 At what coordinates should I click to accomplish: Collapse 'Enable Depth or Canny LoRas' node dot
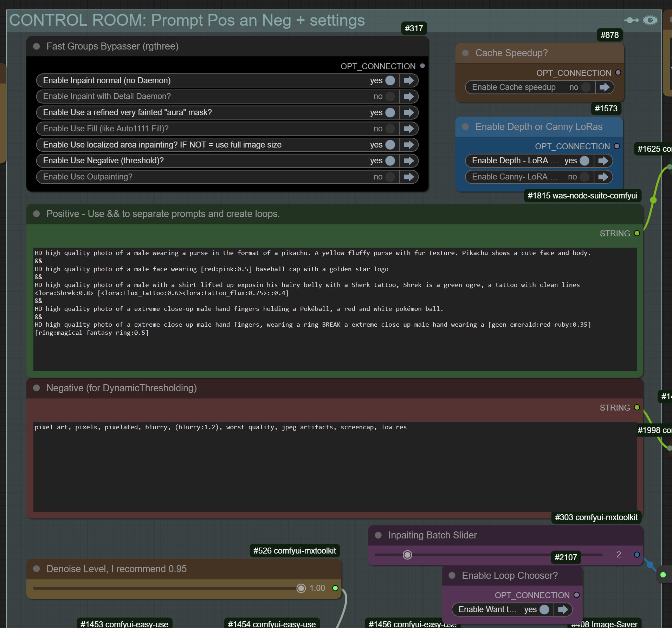click(465, 127)
